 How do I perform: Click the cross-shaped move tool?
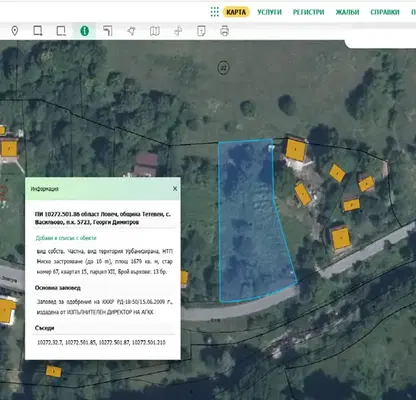(x=178, y=31)
